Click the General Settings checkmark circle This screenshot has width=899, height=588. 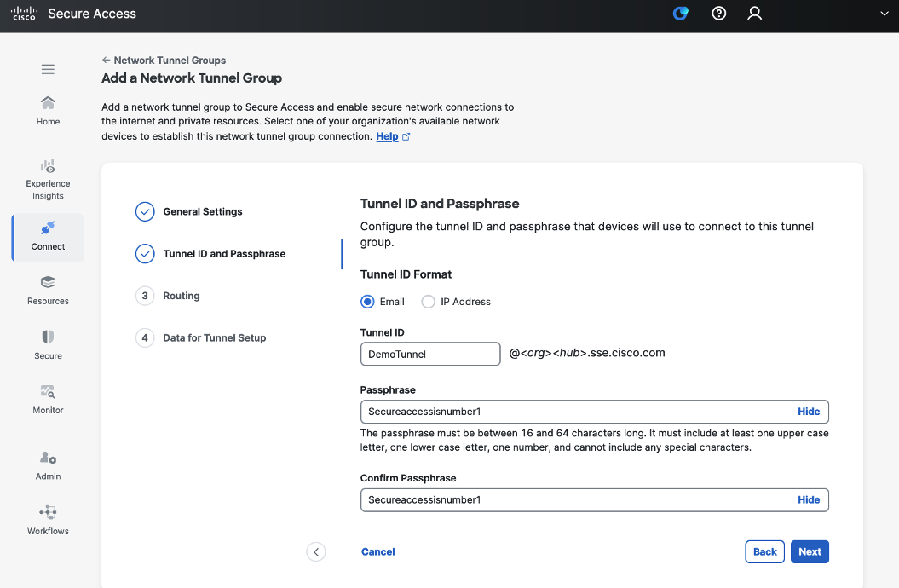click(145, 211)
